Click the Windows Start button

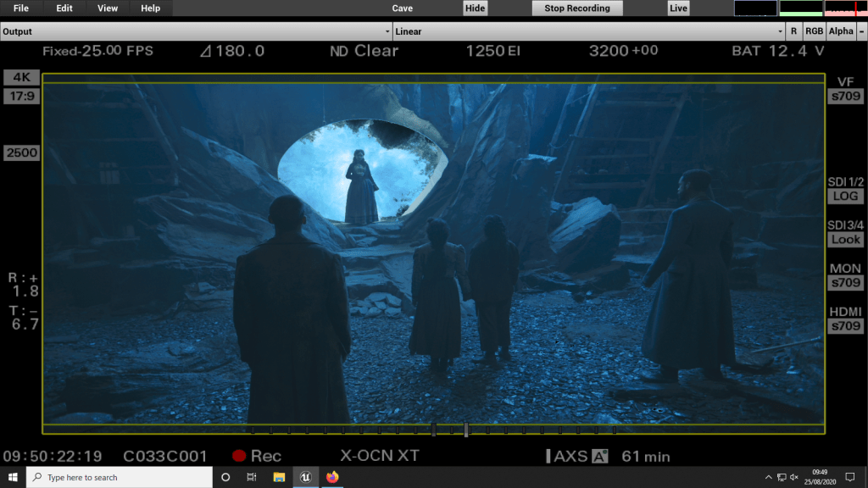tap(13, 477)
